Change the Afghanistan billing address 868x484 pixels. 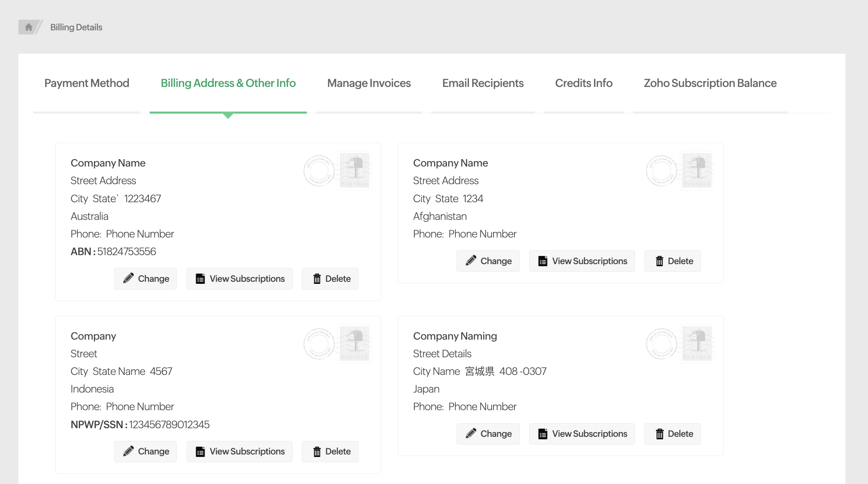(488, 261)
